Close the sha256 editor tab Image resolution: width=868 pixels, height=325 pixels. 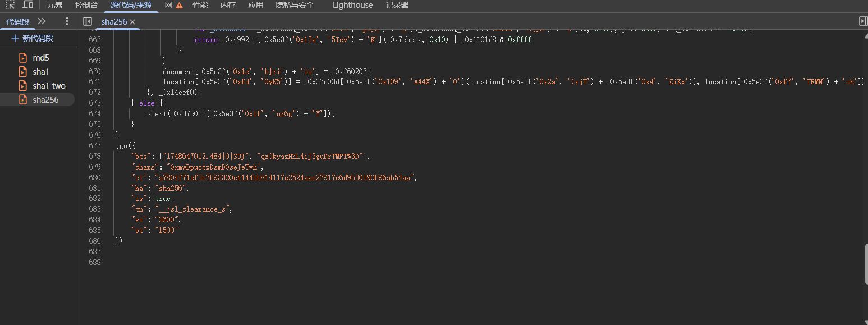[x=132, y=22]
